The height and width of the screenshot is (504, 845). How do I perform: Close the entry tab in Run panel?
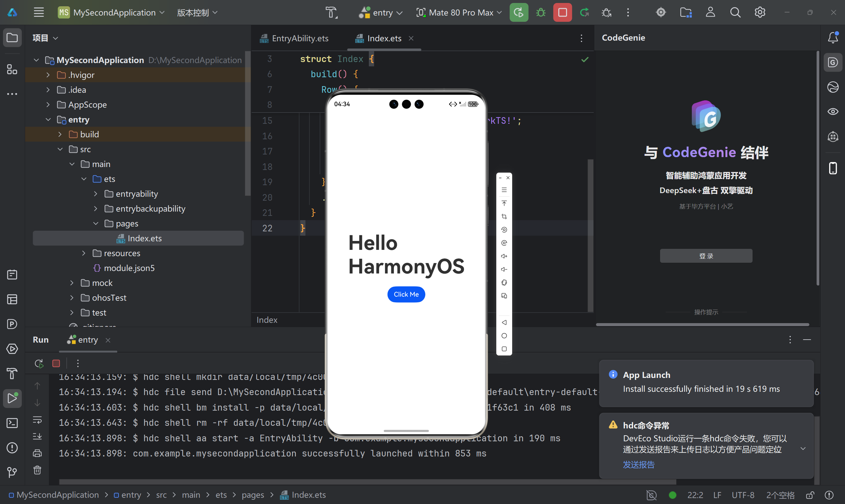pos(108,340)
